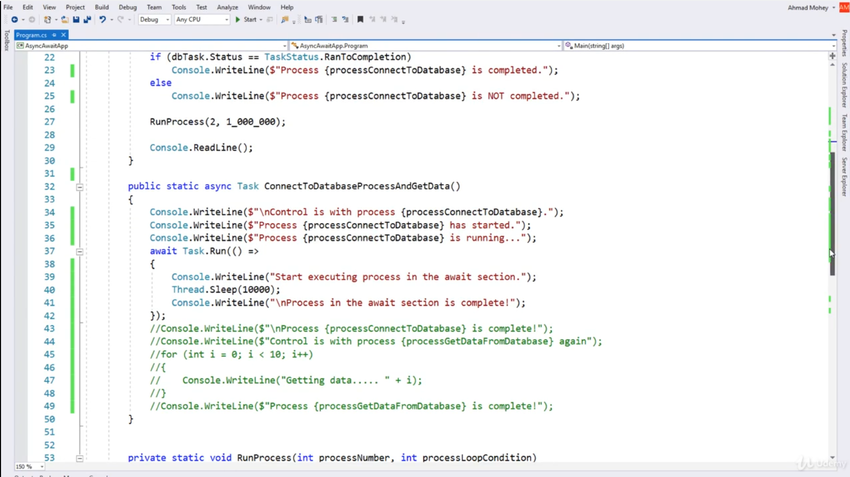This screenshot has height=477, width=850.
Task: Click the editor split-window plus icon
Action: point(833,56)
